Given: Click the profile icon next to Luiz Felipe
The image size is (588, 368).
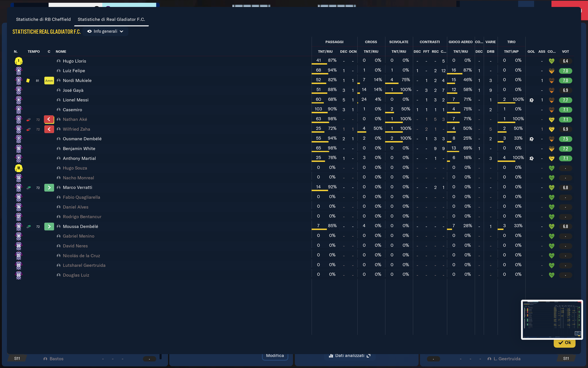Looking at the screenshot, I should point(59,71).
